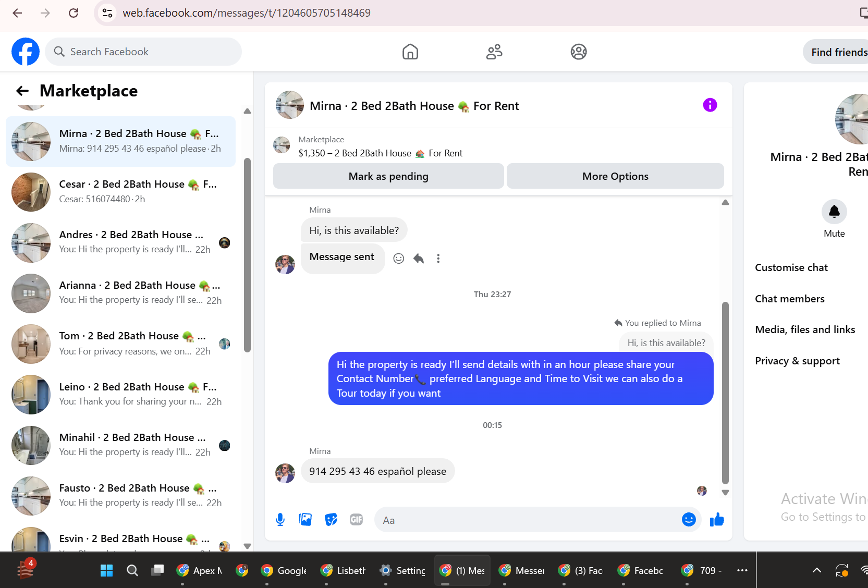Open Esvin conversation in list
Image resolution: width=868 pixels, height=588 pixels.
pyautogui.click(x=120, y=538)
